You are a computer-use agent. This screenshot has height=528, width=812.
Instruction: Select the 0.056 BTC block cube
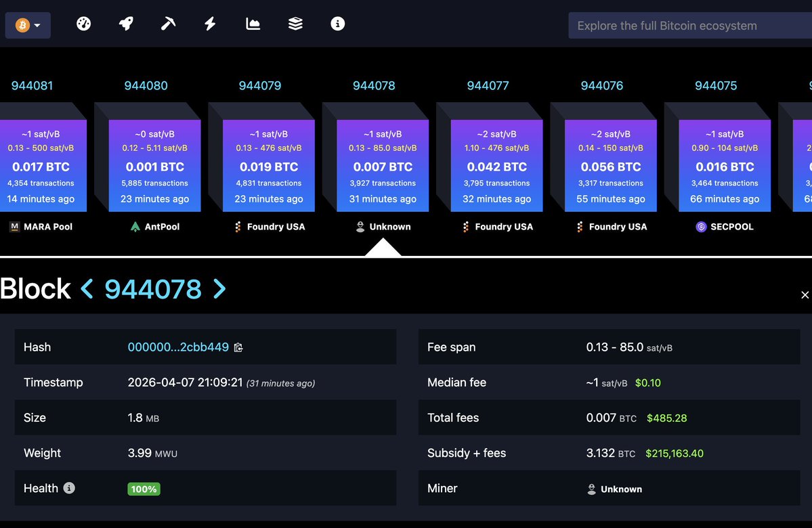(x=611, y=166)
